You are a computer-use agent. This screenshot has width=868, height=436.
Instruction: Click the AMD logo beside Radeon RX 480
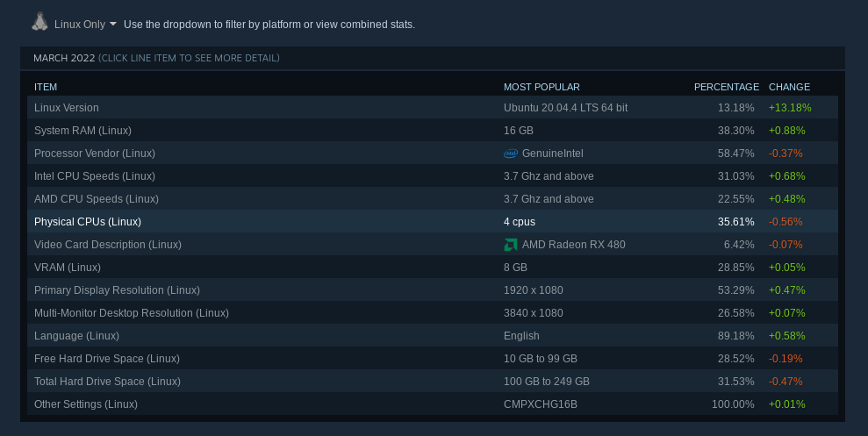click(x=511, y=245)
